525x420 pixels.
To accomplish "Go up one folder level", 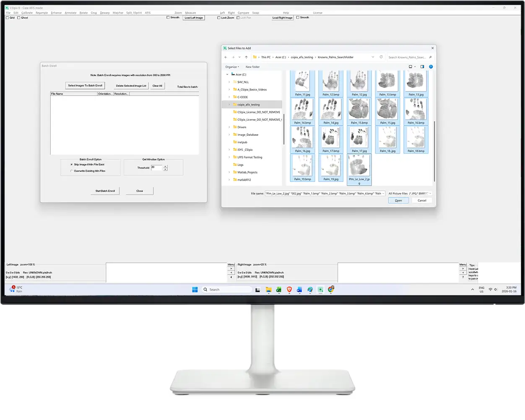I will pos(246,57).
